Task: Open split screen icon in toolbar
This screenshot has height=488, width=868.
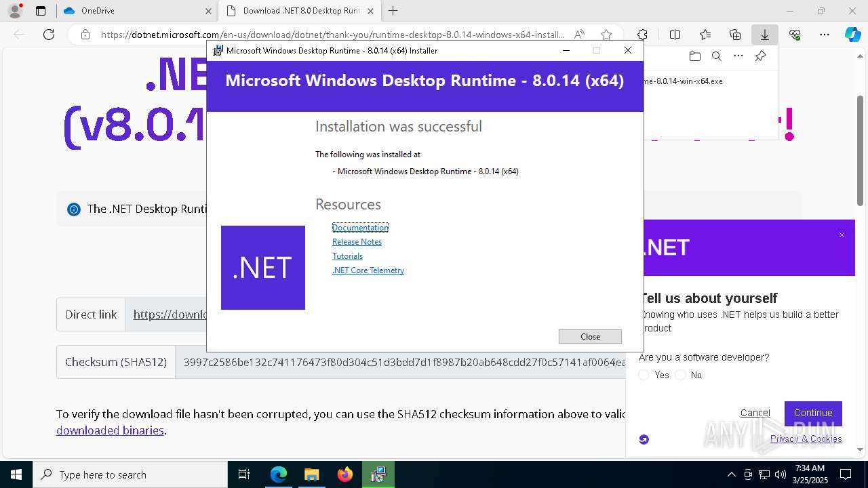Action: pyautogui.click(x=675, y=35)
